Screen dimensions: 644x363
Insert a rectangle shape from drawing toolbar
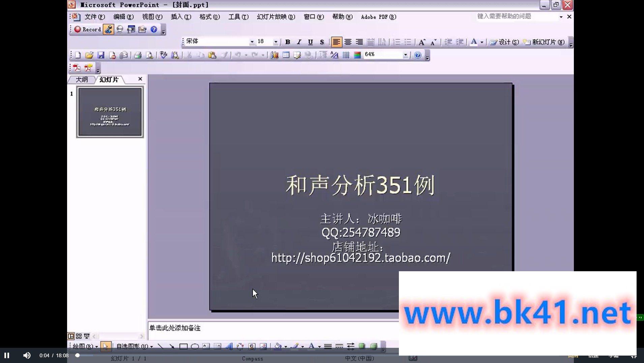click(183, 346)
